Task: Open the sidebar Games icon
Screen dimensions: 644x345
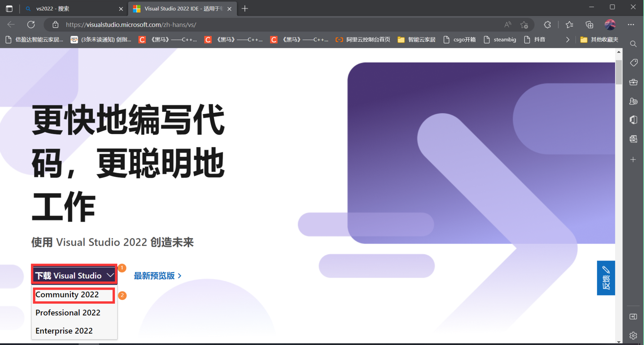Action: pos(633,101)
